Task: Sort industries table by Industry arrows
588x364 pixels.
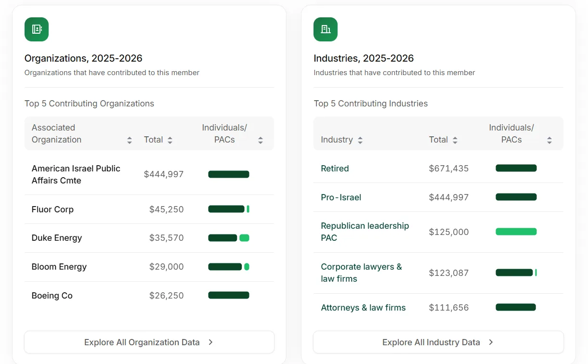Action: point(360,140)
